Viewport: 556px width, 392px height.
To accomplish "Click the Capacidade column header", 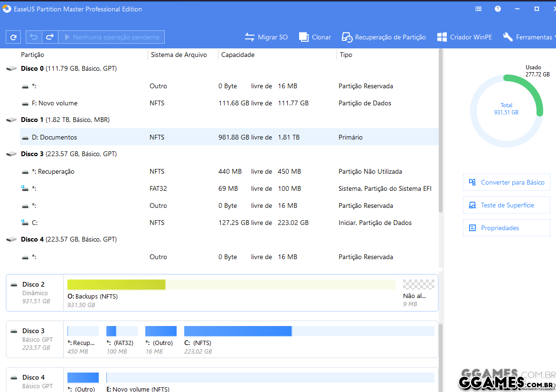I will click(x=238, y=55).
